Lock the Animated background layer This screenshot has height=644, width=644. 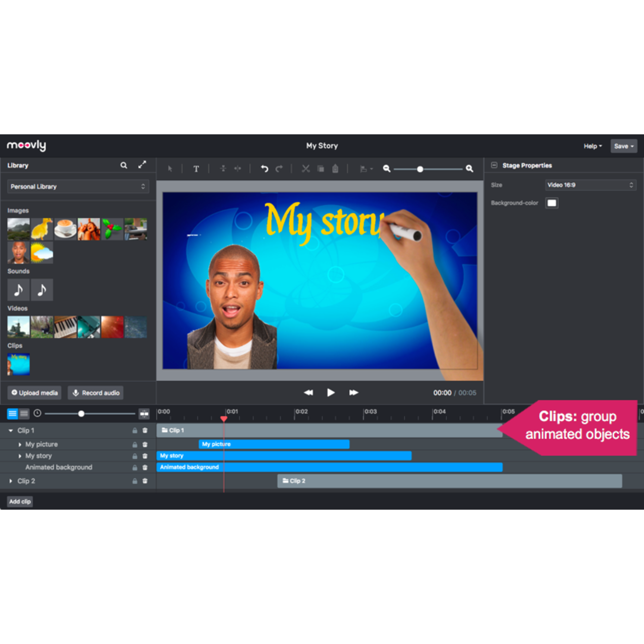tap(134, 467)
